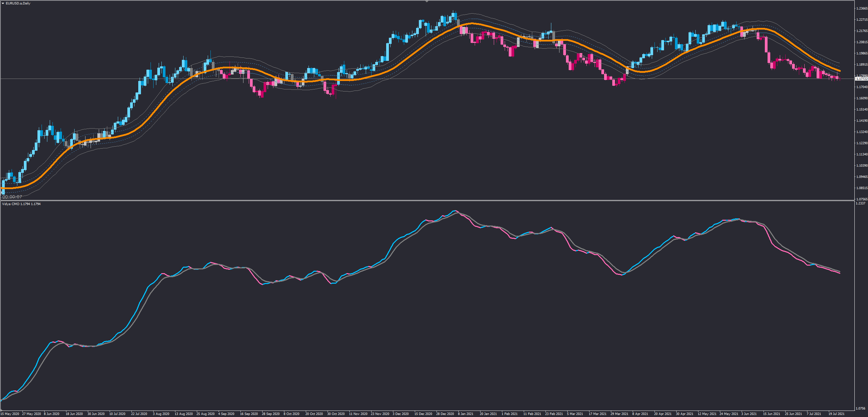Screen dimensions: 868x417
Task: Click the 28 Dec 2020 date label
Action: pos(445,414)
